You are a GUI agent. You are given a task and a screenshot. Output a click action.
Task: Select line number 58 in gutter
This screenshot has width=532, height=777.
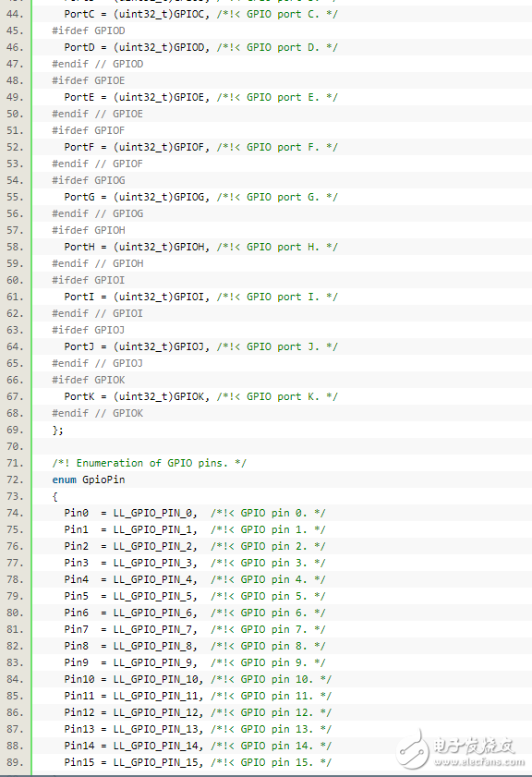(15, 248)
